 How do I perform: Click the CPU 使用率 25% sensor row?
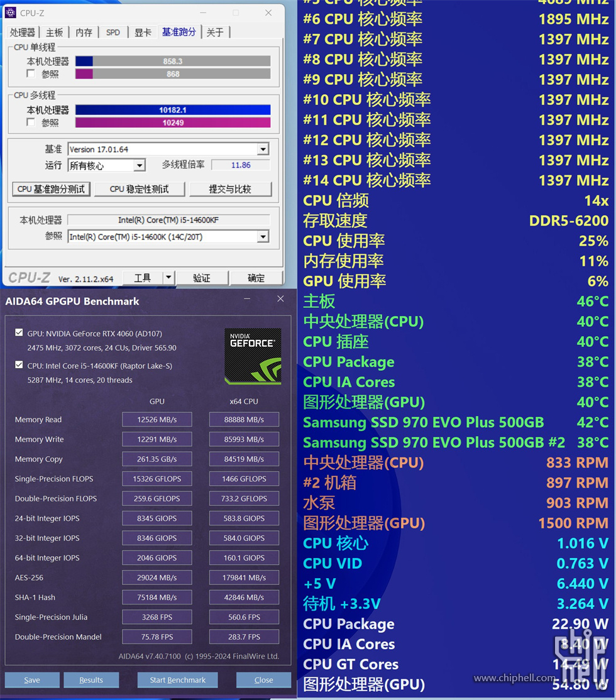pyautogui.click(x=456, y=241)
